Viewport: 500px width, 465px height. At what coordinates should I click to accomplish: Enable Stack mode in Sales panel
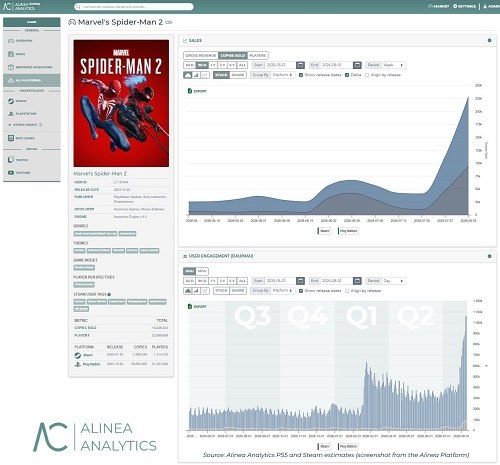[x=221, y=75]
